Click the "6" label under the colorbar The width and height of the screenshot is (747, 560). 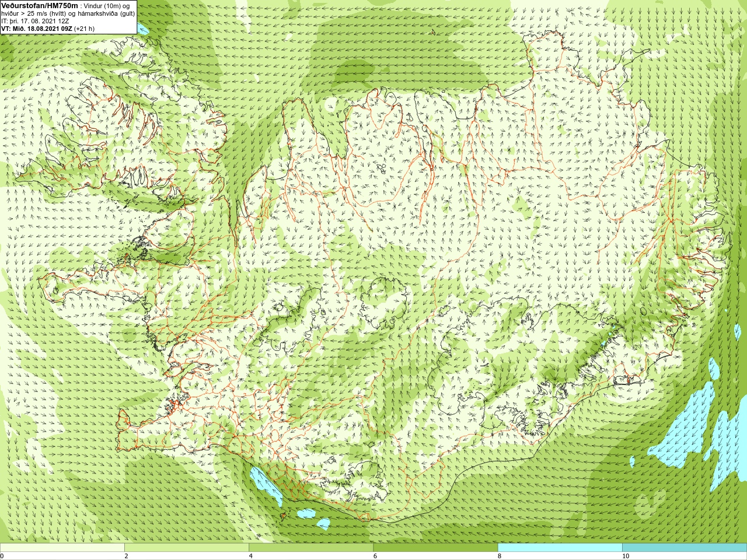[375, 556]
